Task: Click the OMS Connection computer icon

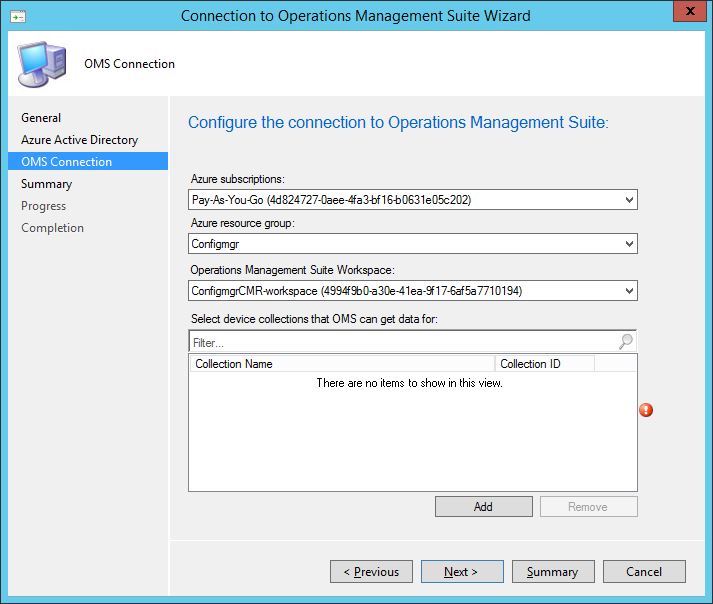Action: tap(42, 64)
